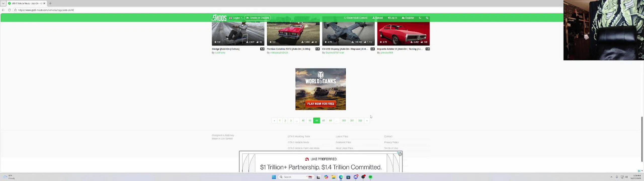Open the Sledge mod thumbnail
The width and height of the screenshot is (644, 181).
point(238,33)
